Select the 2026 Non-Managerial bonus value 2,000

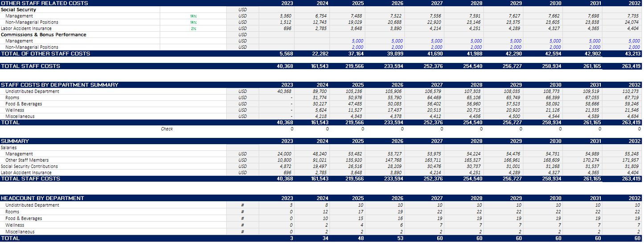(x=397, y=47)
